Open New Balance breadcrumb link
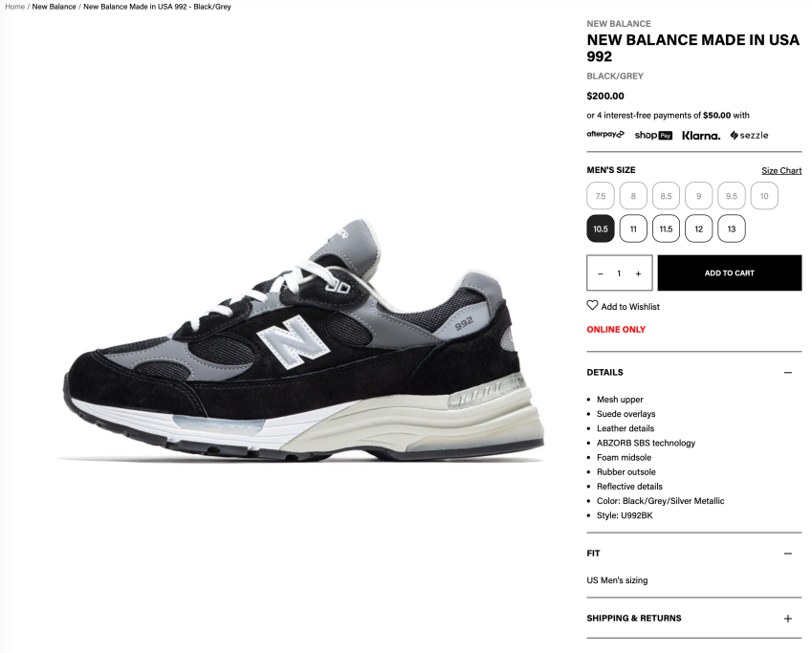812x653 pixels. [54, 7]
